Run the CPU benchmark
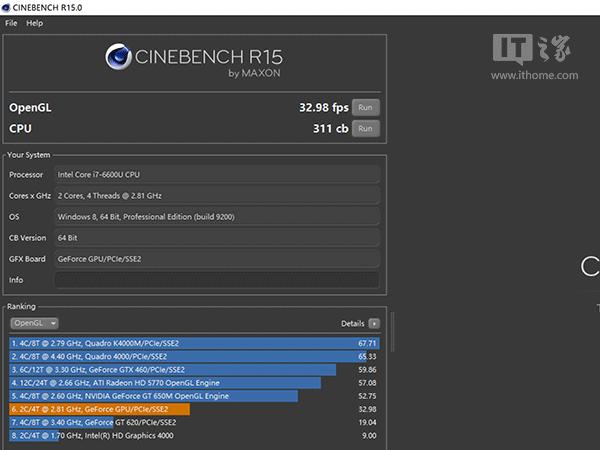600x450 pixels. (366, 129)
